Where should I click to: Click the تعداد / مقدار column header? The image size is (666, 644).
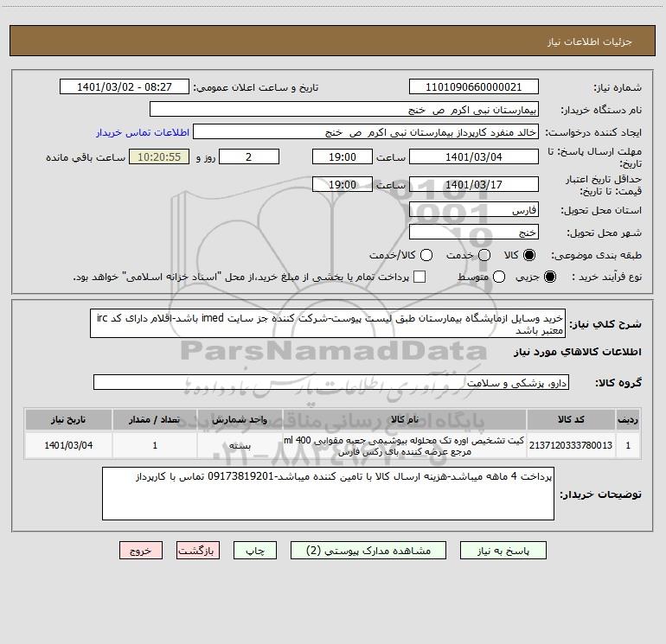tap(155, 419)
